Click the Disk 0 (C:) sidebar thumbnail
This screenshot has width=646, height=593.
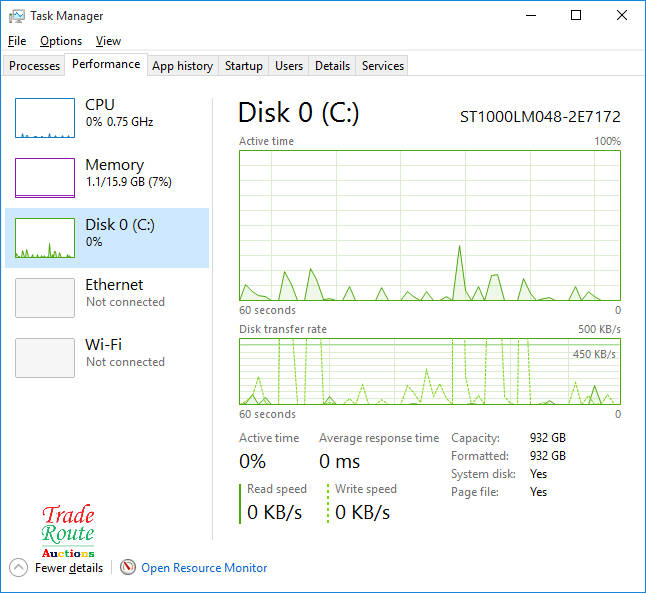[45, 238]
